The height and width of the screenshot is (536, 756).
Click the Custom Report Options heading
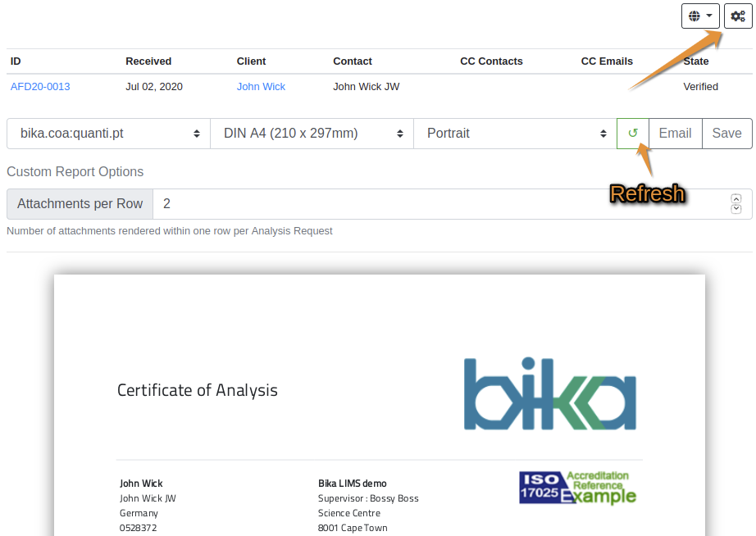[x=75, y=171]
